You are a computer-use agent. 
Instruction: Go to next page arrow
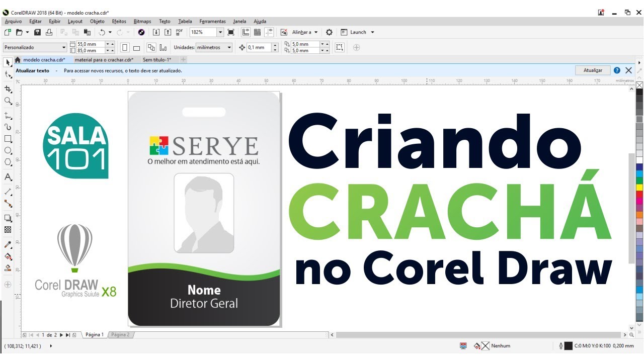61,335
